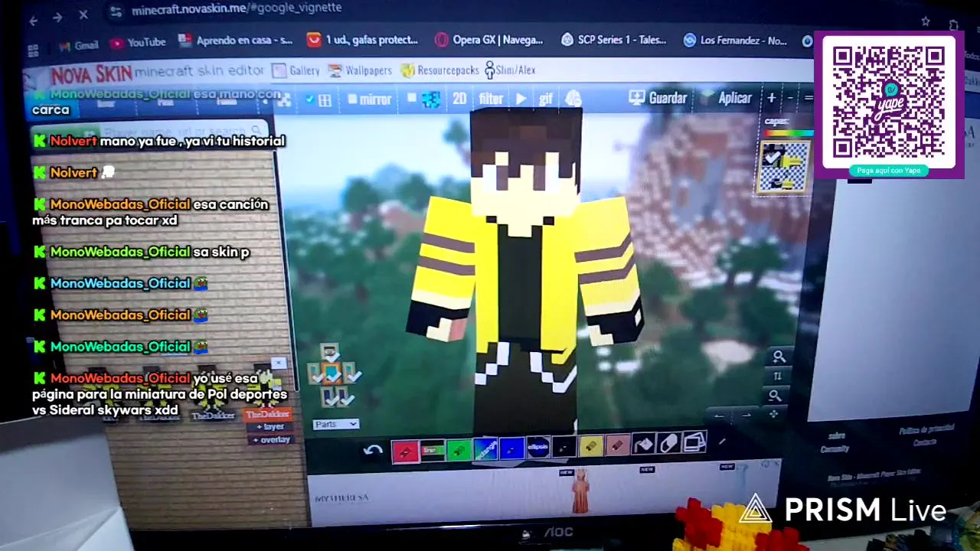980x551 pixels.
Task: Click the color picker eyedropper
Action: point(721,442)
